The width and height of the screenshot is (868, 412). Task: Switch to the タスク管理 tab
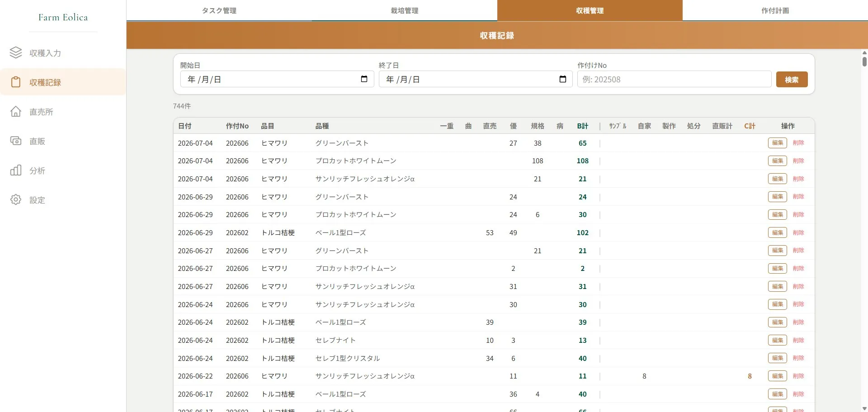219,10
